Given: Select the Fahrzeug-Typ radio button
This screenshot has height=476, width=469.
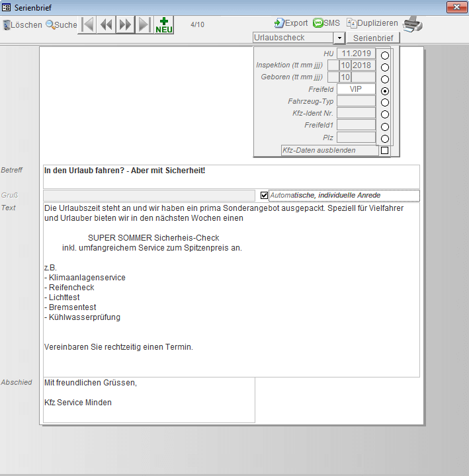Looking at the screenshot, I should coord(385,102).
